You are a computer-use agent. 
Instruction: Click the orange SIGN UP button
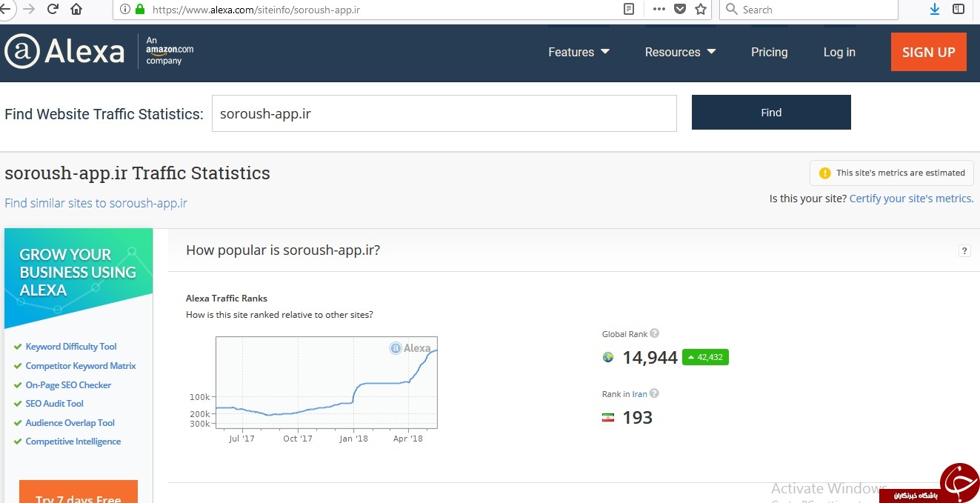928,52
